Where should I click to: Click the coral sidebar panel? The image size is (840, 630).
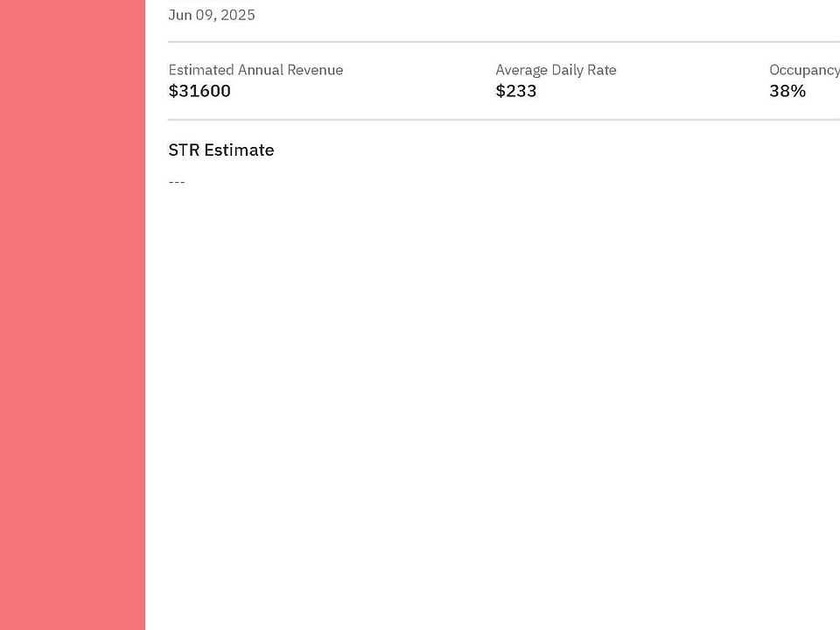72,315
